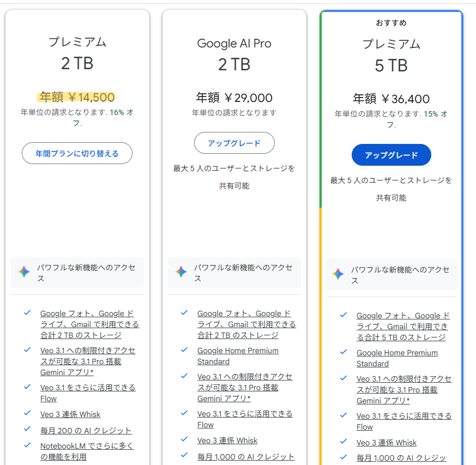Click the checkmark next to the NotebookLM feature

pos(27,445)
